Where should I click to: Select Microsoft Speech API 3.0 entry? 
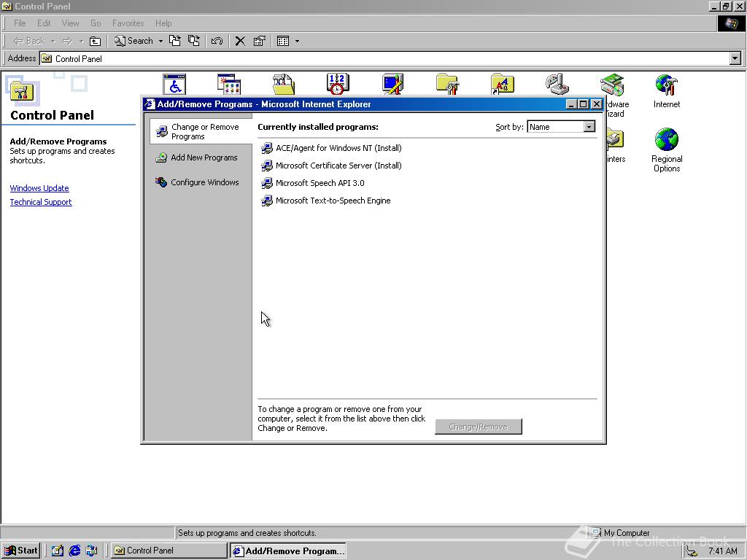(313, 183)
